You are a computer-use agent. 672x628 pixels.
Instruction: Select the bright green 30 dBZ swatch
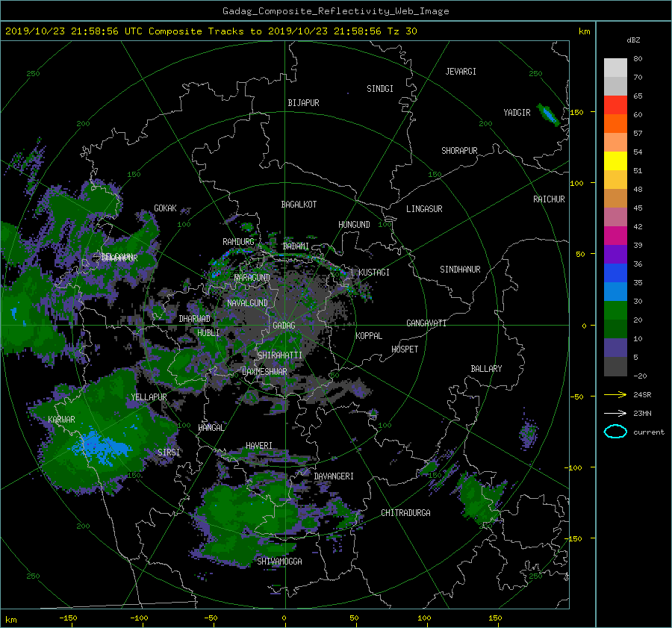coord(615,311)
